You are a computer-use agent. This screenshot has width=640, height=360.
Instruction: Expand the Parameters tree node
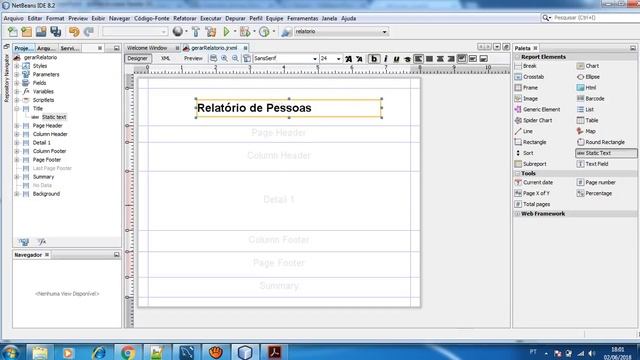[x=17, y=75]
